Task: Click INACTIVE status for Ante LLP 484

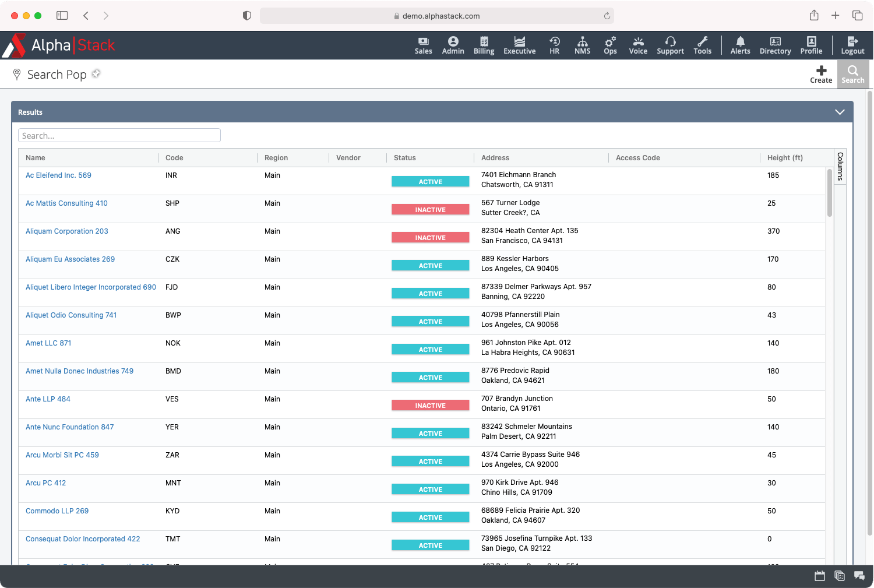Action: (431, 406)
